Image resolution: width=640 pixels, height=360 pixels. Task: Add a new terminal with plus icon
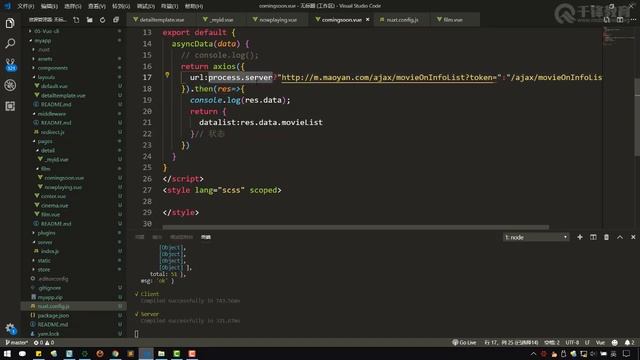pyautogui.click(x=580, y=237)
